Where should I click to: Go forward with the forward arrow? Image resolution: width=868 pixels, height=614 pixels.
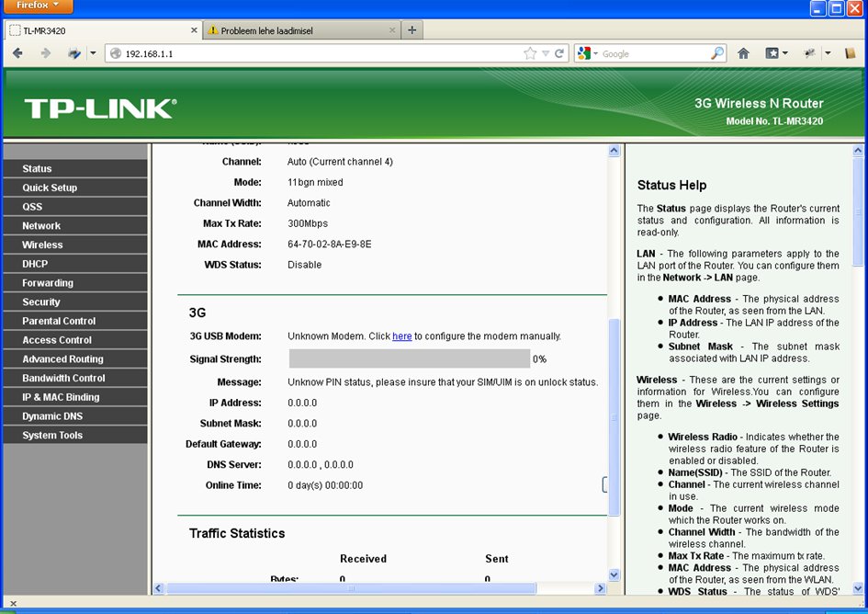coord(45,53)
